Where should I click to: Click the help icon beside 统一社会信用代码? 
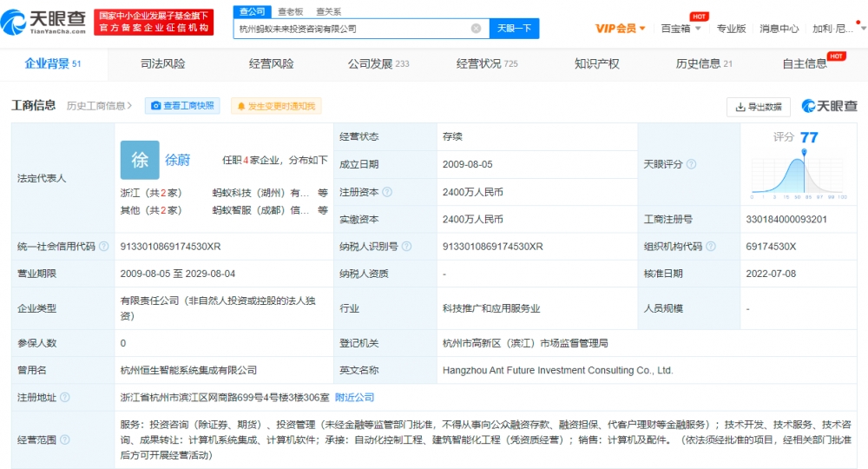pyautogui.click(x=103, y=247)
